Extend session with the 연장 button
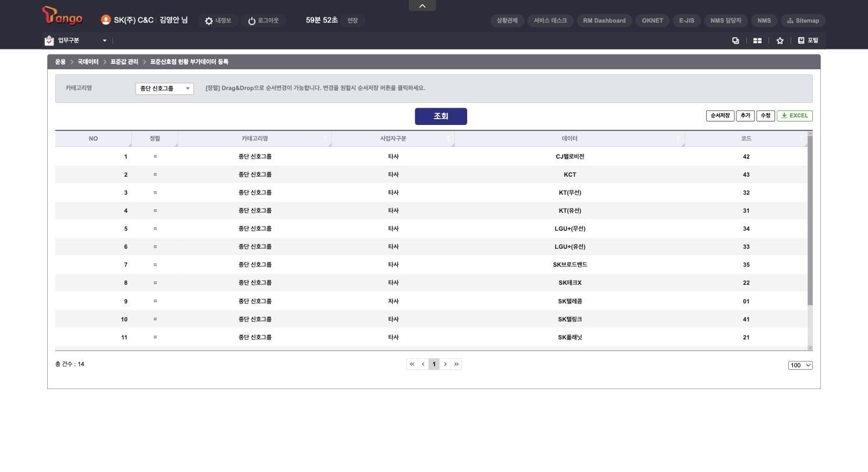 coord(353,20)
